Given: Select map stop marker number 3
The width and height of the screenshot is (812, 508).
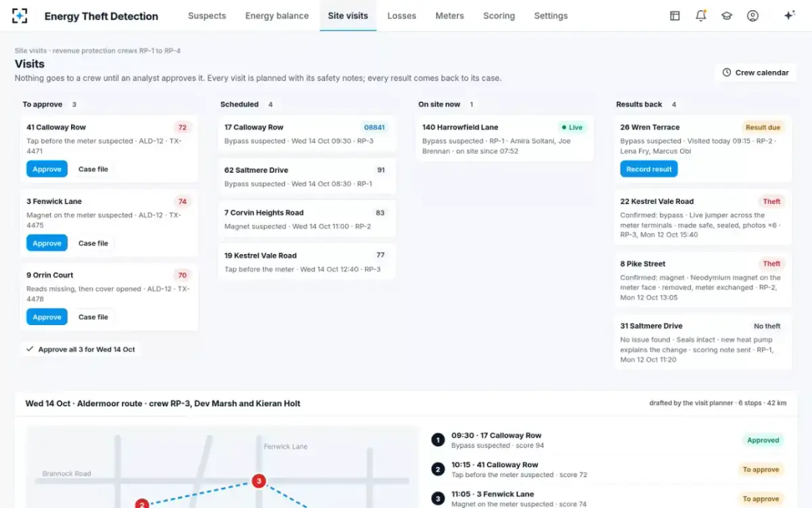Looking at the screenshot, I should pos(258,481).
